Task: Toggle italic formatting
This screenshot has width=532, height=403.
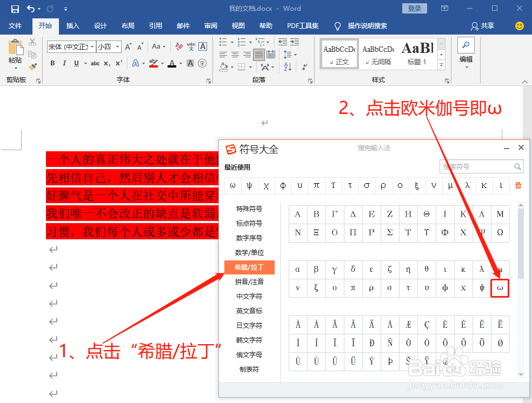Action: click(64, 63)
